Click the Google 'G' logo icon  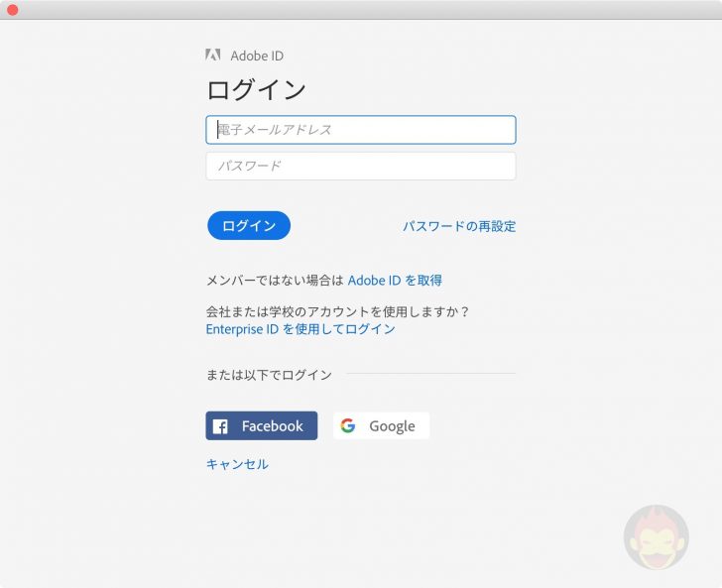(x=348, y=425)
